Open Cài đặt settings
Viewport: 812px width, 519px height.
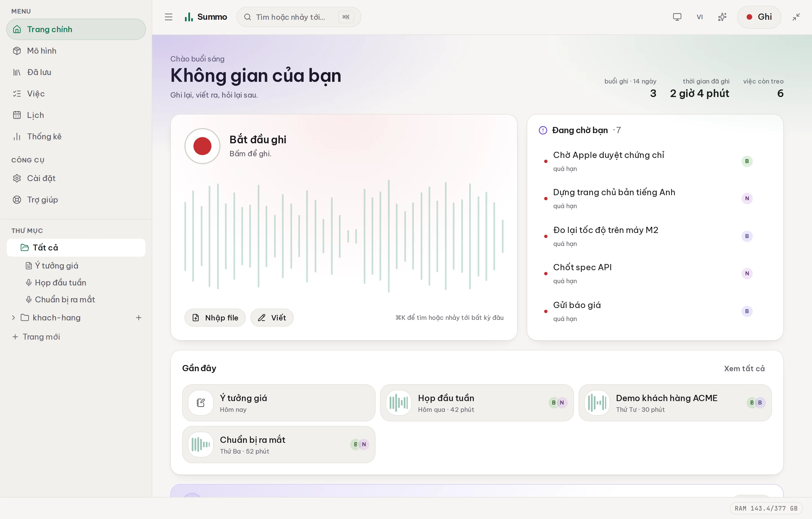[x=76, y=178]
